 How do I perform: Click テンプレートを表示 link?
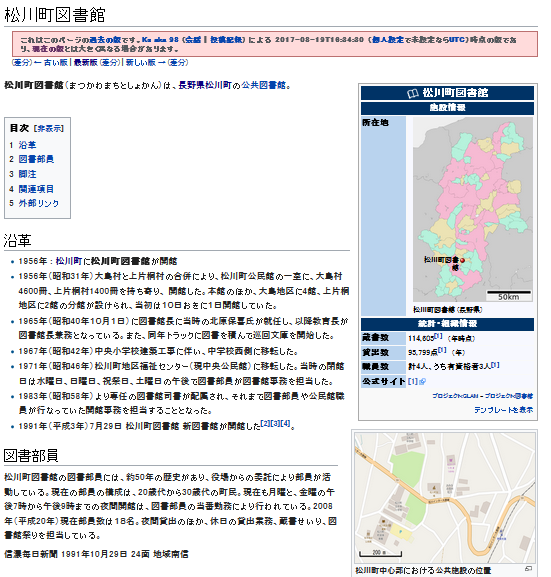point(503,410)
